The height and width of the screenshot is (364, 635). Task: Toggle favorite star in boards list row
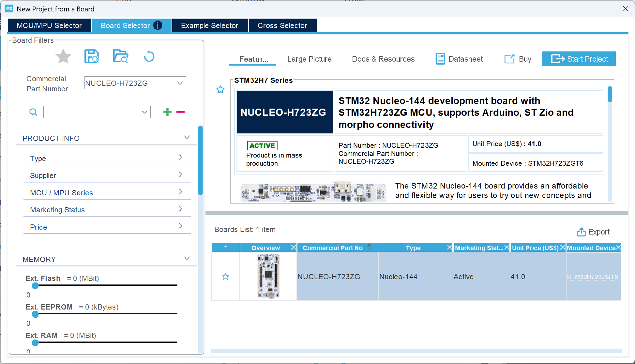coord(225,277)
